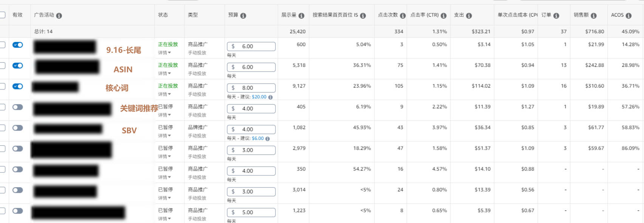Show info for 销售额 column
644x223 pixels.
594,15
